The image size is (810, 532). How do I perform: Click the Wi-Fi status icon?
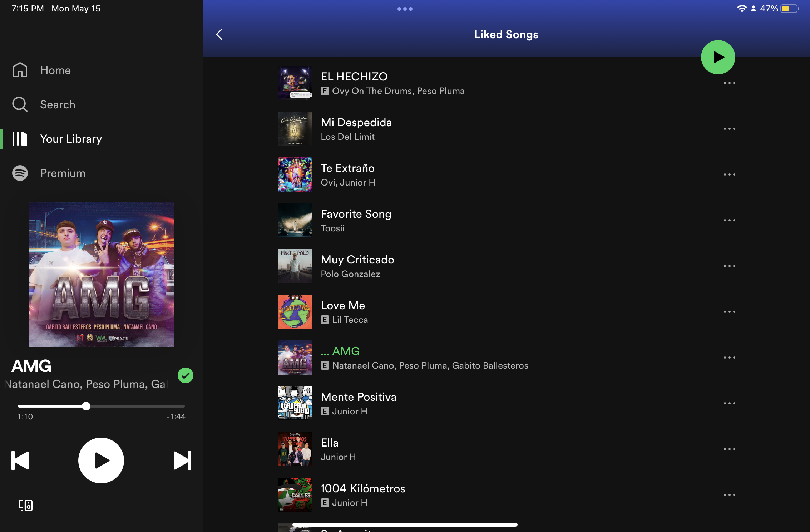point(742,9)
